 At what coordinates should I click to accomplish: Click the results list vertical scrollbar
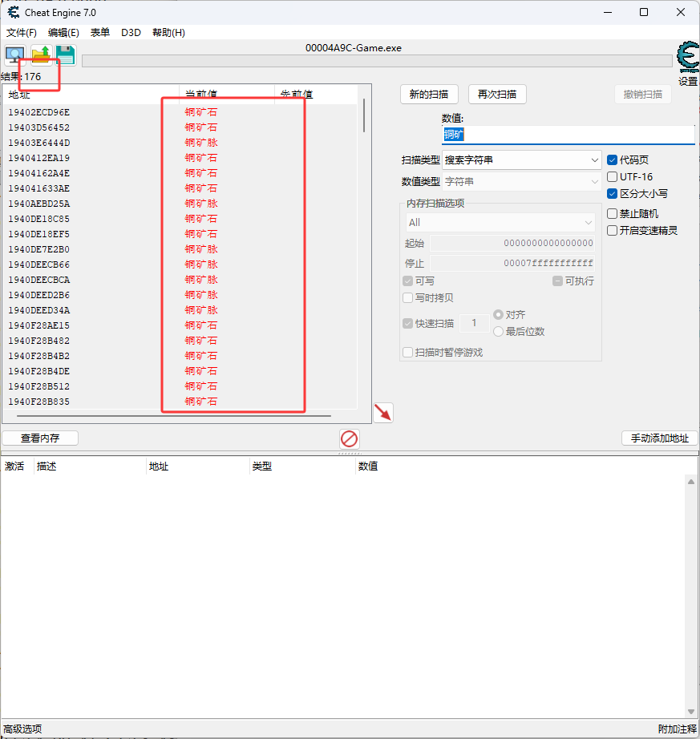point(364,115)
